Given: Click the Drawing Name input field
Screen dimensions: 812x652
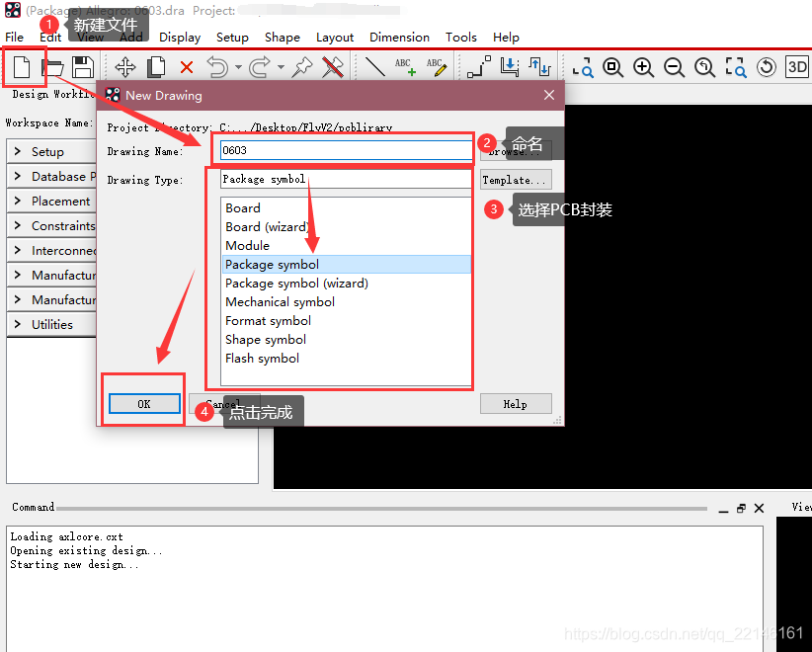Looking at the screenshot, I should pos(345,151).
